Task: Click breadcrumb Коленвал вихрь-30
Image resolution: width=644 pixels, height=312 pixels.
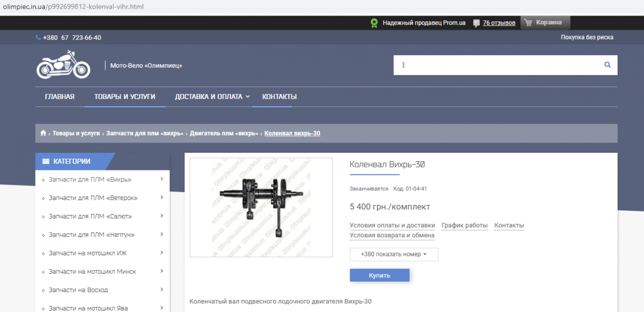Action: (292, 133)
